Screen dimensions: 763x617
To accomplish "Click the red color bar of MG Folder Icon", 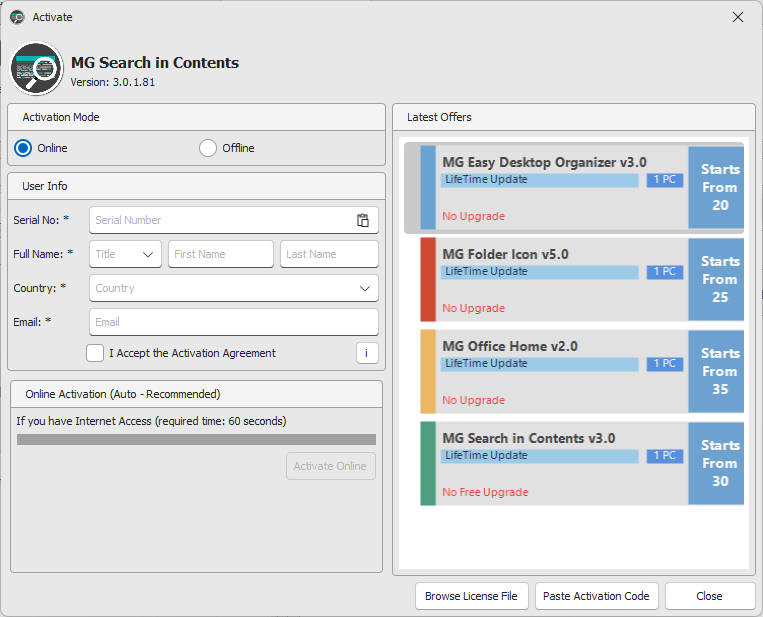I will coord(428,279).
